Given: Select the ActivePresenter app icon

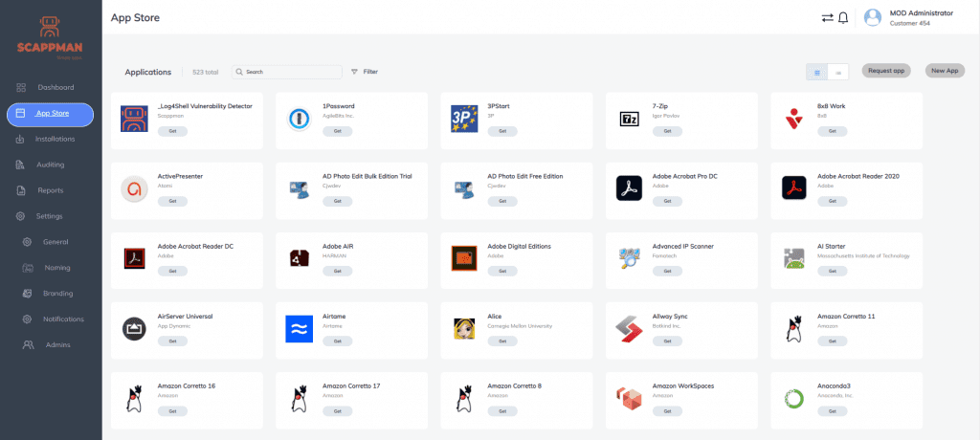Looking at the screenshot, I should click(134, 188).
